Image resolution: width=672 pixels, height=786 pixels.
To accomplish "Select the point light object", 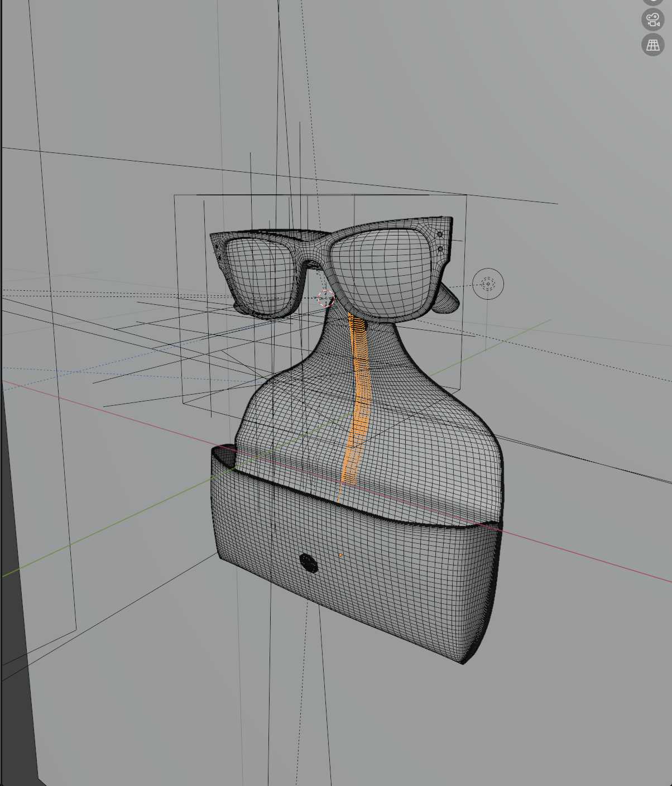I will point(488,284).
